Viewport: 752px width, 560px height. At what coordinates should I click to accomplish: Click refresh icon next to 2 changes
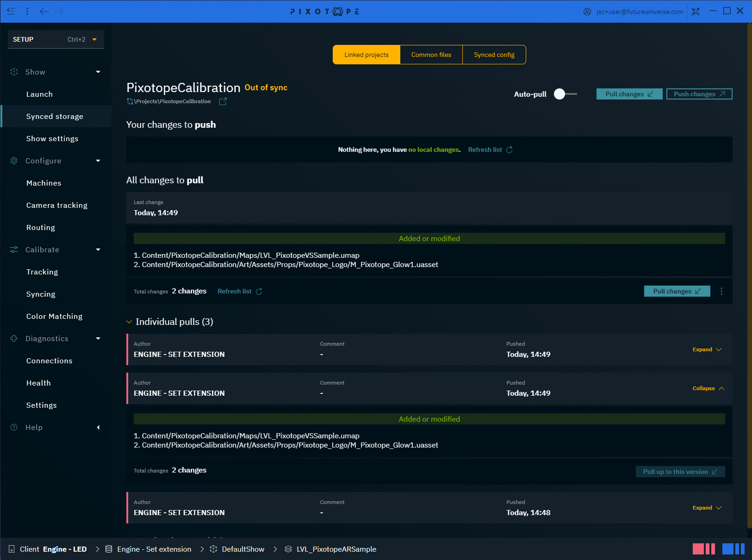tap(259, 291)
